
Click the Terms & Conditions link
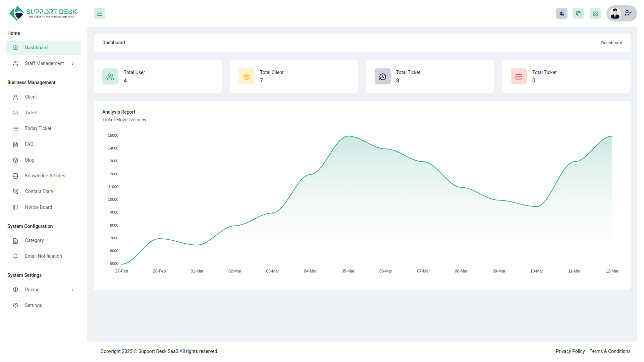tap(610, 351)
